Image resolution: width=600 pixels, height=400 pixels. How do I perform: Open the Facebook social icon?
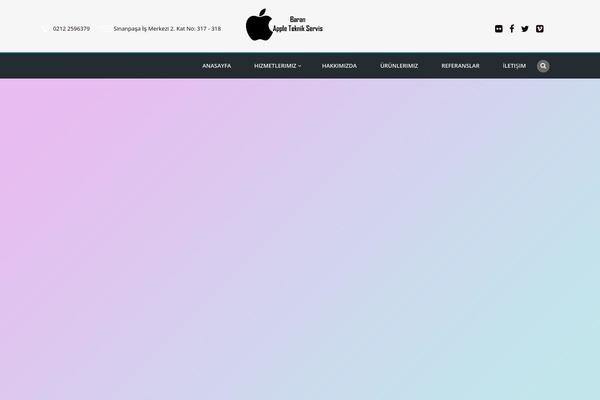(512, 29)
